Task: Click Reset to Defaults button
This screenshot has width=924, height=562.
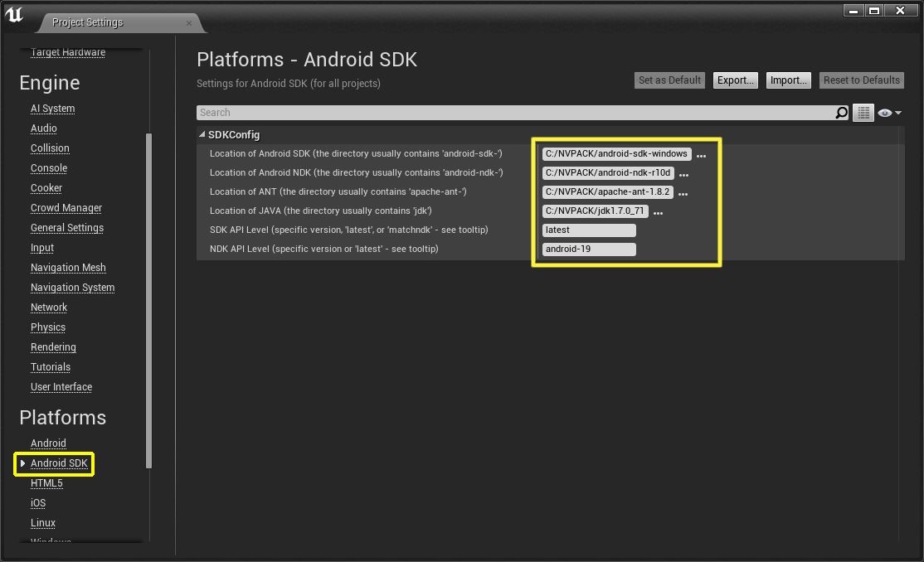Action: (862, 80)
